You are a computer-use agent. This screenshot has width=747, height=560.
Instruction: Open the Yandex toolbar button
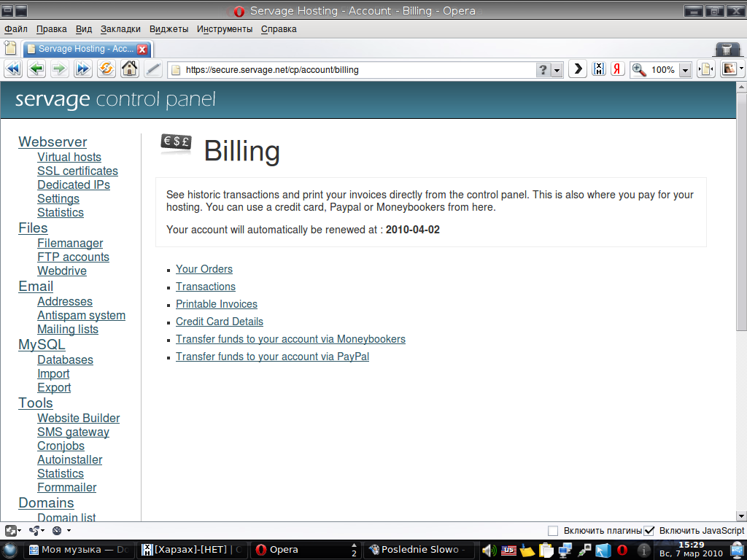click(617, 69)
